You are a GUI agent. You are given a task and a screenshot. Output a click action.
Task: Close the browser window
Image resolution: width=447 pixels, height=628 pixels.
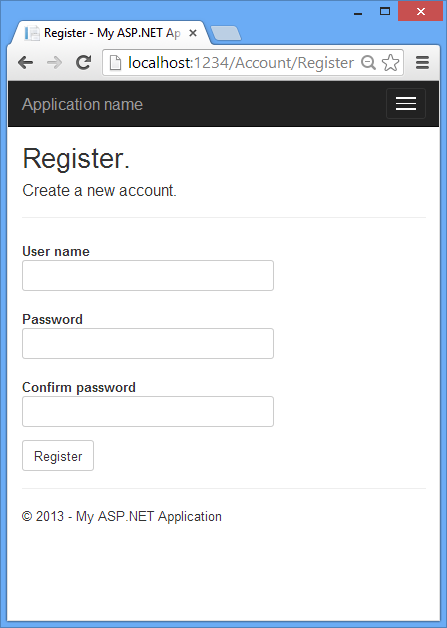coord(421,11)
